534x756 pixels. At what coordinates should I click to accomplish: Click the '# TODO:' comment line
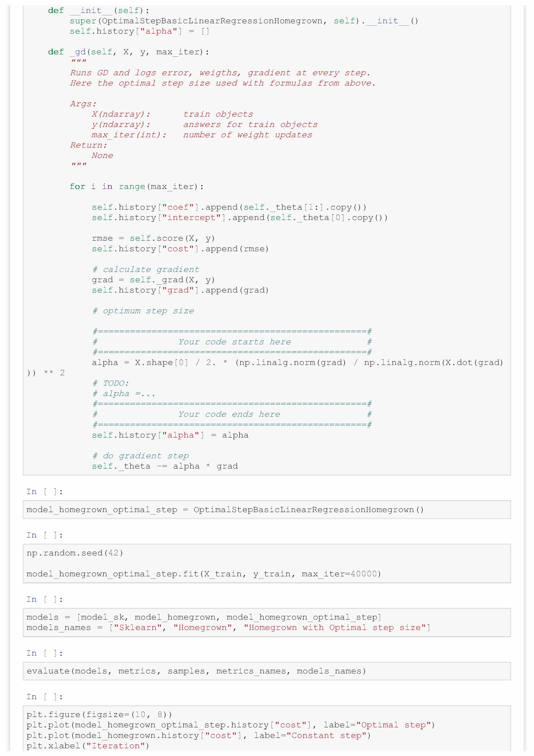tap(111, 383)
